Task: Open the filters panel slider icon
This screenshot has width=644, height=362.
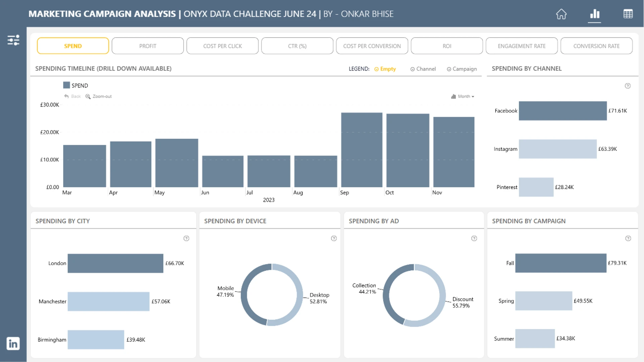Action: click(13, 40)
